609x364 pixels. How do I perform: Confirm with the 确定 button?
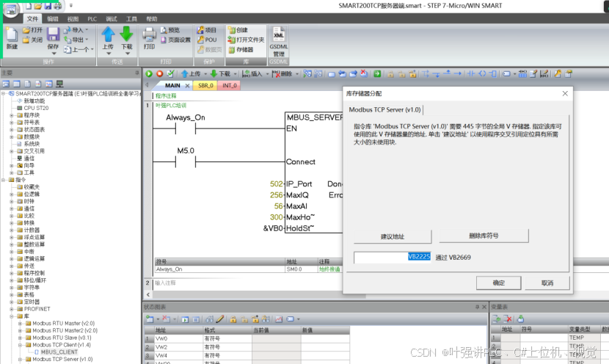coord(499,283)
